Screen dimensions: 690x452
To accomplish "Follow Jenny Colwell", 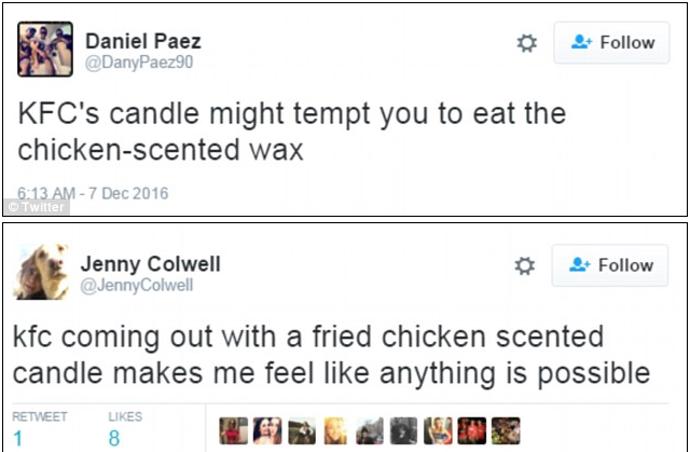I will [612, 266].
